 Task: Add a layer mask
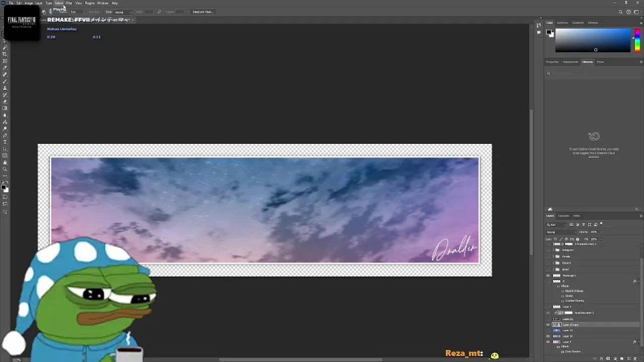pos(608,359)
